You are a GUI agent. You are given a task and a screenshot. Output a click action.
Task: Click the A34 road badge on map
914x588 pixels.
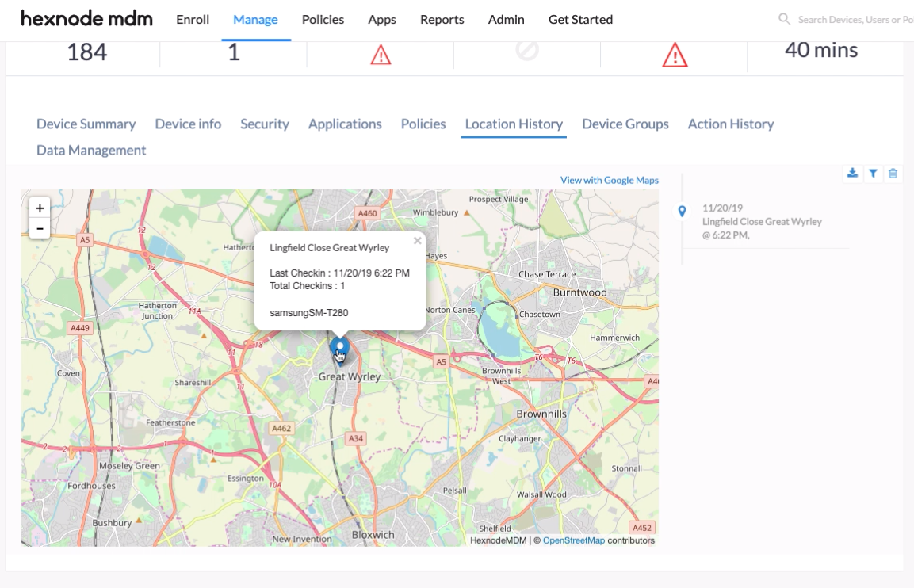pos(356,438)
